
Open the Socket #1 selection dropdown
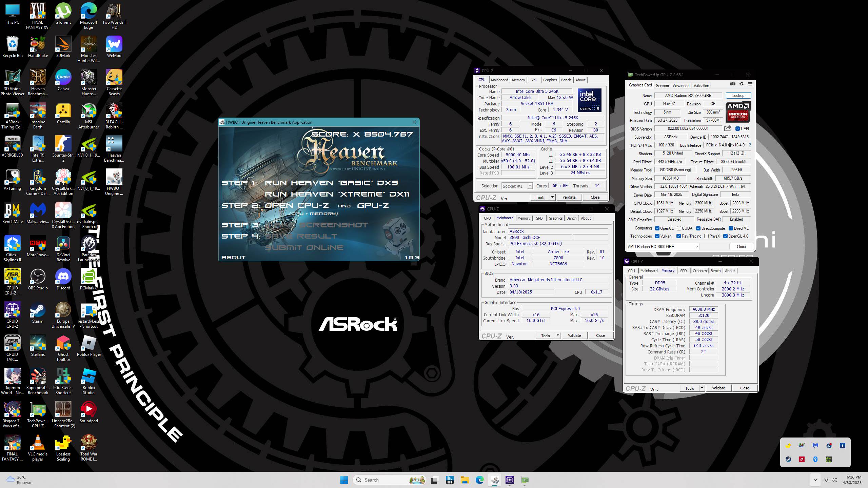tap(517, 186)
